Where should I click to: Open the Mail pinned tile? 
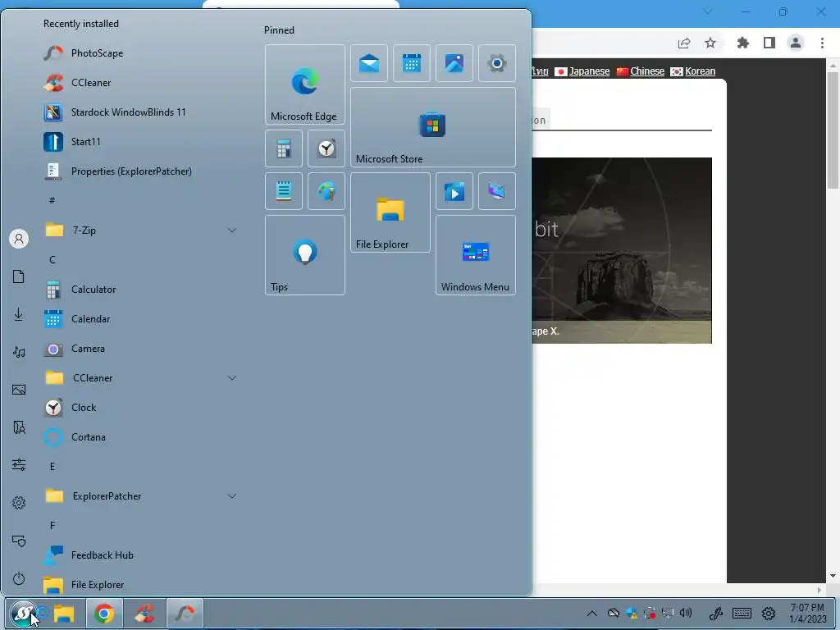pos(369,63)
